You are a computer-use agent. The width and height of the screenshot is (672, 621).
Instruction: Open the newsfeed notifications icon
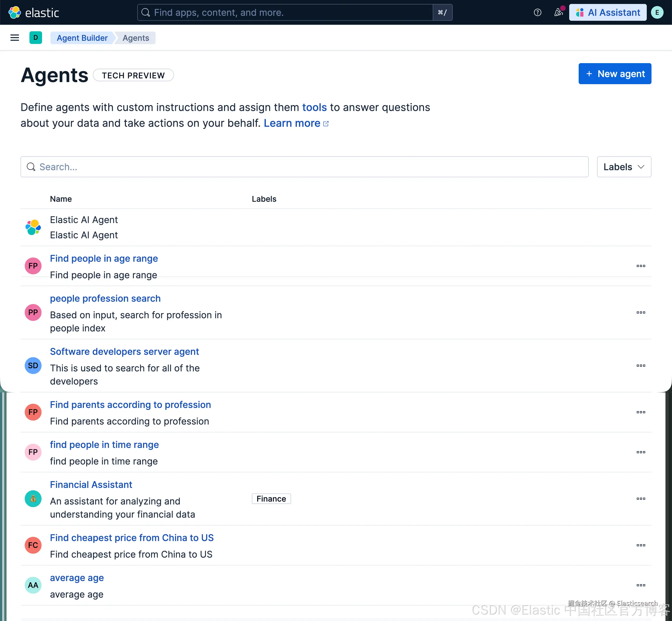pos(558,12)
